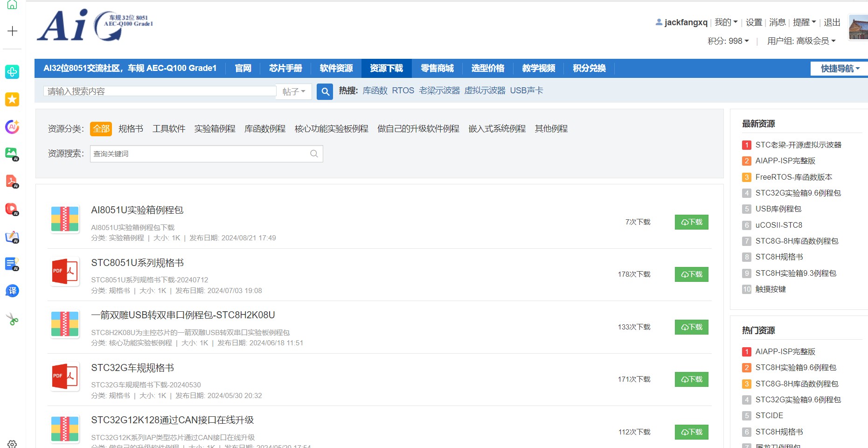
Task: Filter by 实验箱例程 category
Action: tap(215, 129)
